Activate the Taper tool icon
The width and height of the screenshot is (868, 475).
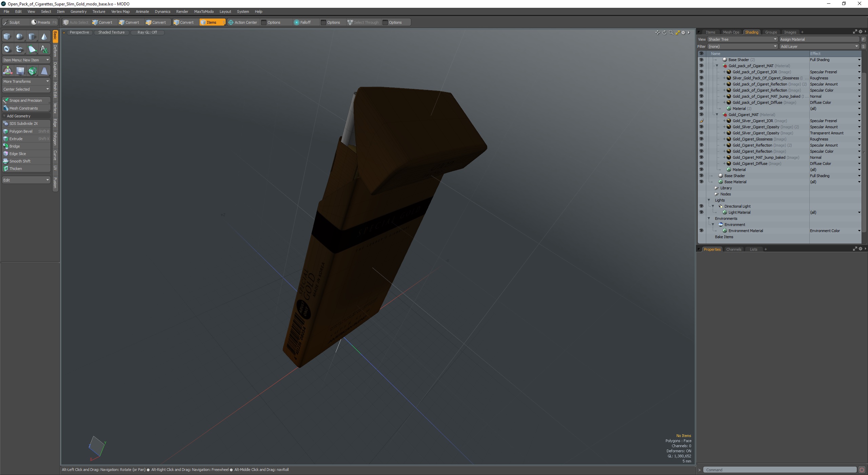(44, 71)
